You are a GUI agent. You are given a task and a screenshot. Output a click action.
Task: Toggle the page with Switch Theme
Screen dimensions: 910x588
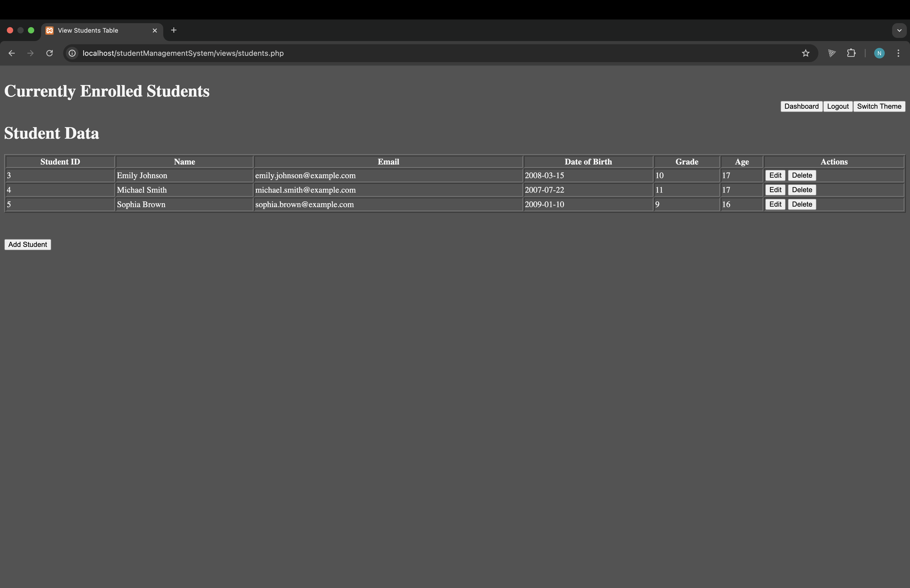click(x=879, y=107)
